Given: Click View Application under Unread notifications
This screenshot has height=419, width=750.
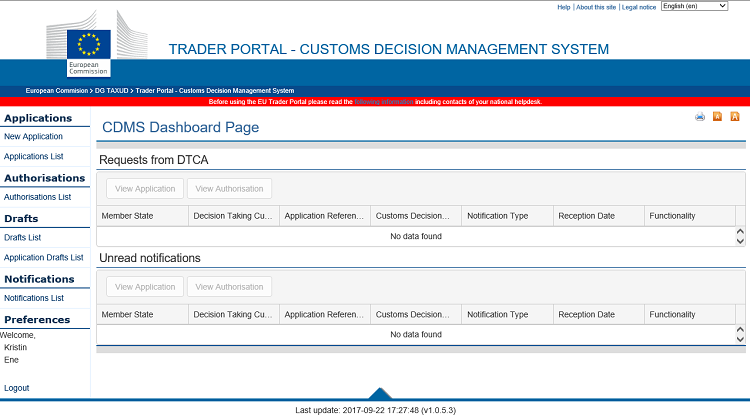Looking at the screenshot, I should tap(145, 287).
